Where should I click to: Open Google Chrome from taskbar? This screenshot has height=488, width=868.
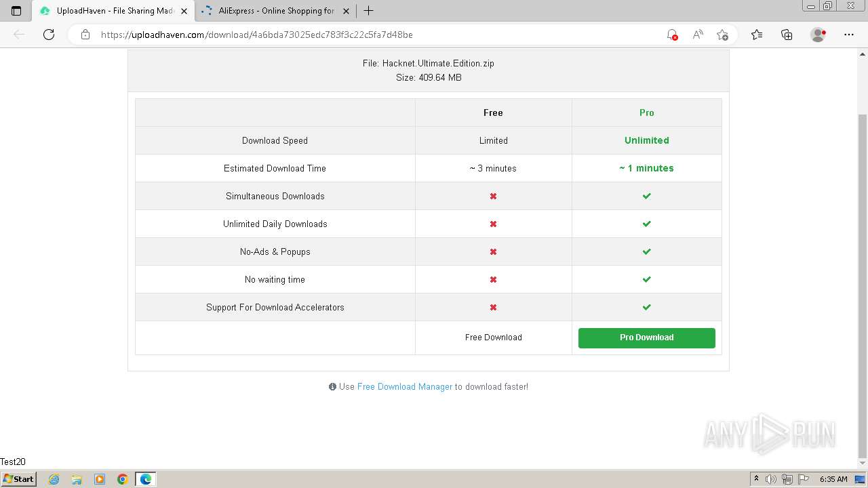[x=123, y=479]
